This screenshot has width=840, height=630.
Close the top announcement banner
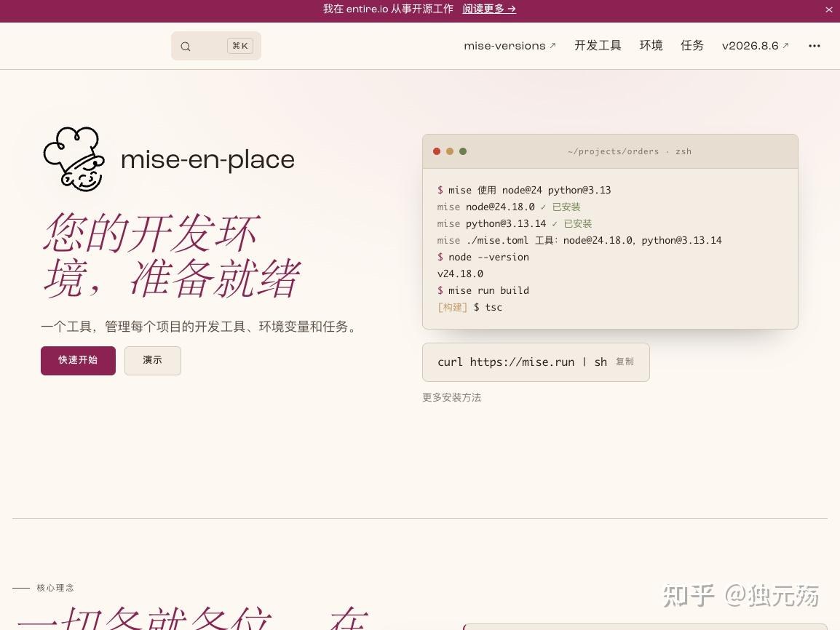tap(829, 9)
